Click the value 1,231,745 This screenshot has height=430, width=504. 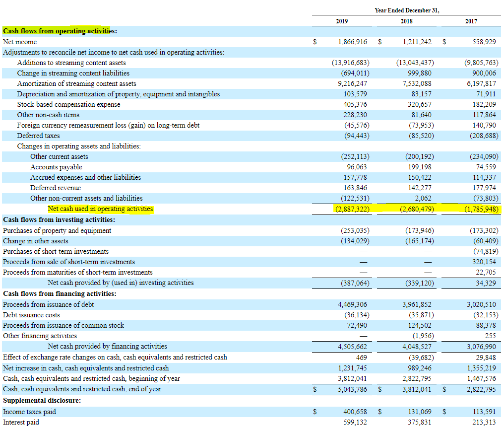coord(352,368)
